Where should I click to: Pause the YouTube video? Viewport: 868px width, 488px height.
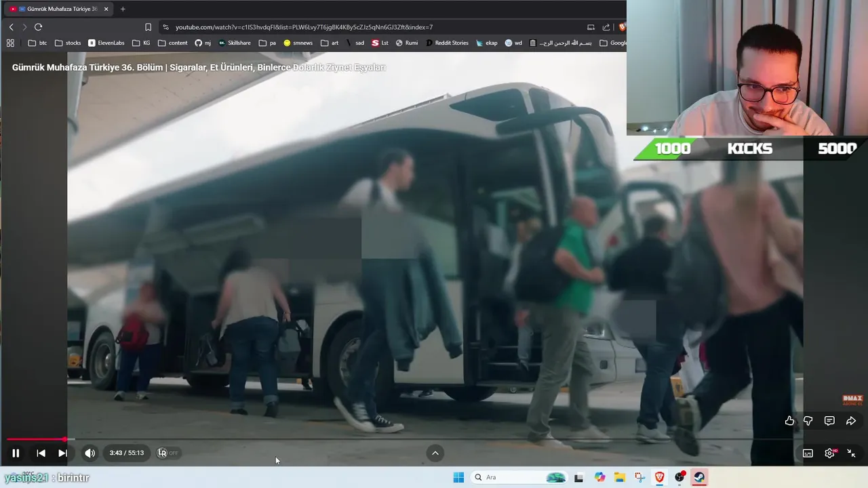click(x=16, y=453)
